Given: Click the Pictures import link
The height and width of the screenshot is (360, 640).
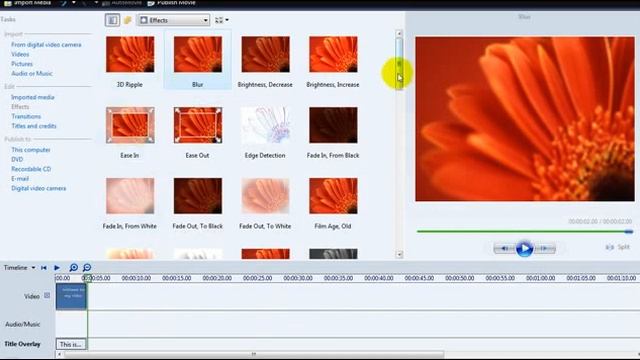Looking at the screenshot, I should 22,64.
